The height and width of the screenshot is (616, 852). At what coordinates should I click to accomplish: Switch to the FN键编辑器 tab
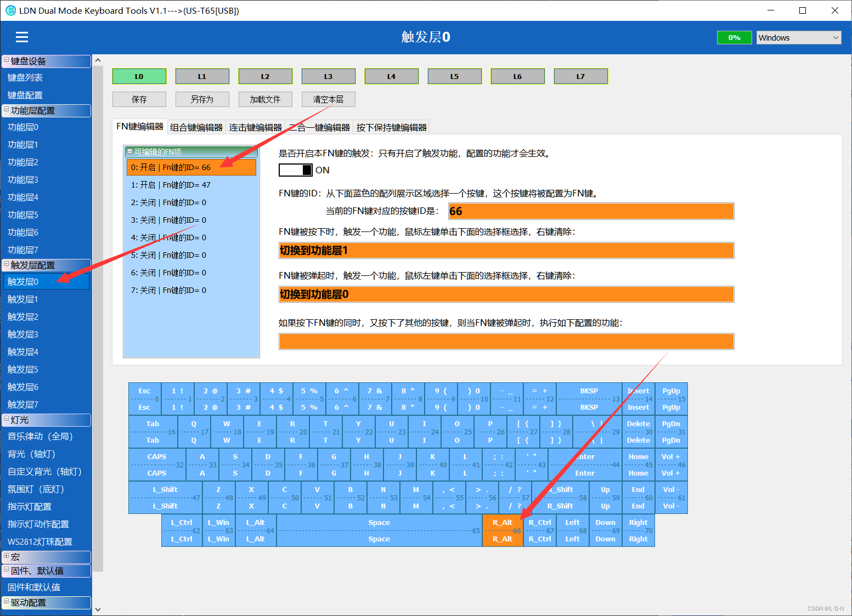point(140,127)
